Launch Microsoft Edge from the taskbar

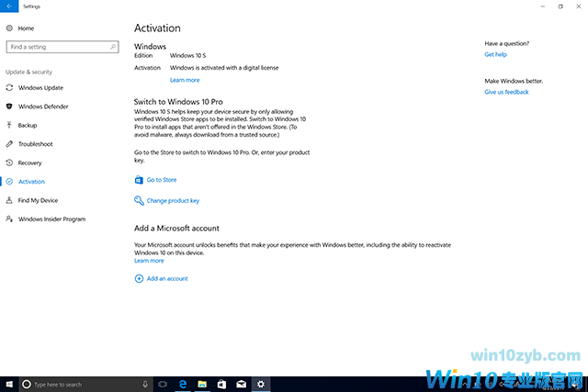tap(183, 384)
